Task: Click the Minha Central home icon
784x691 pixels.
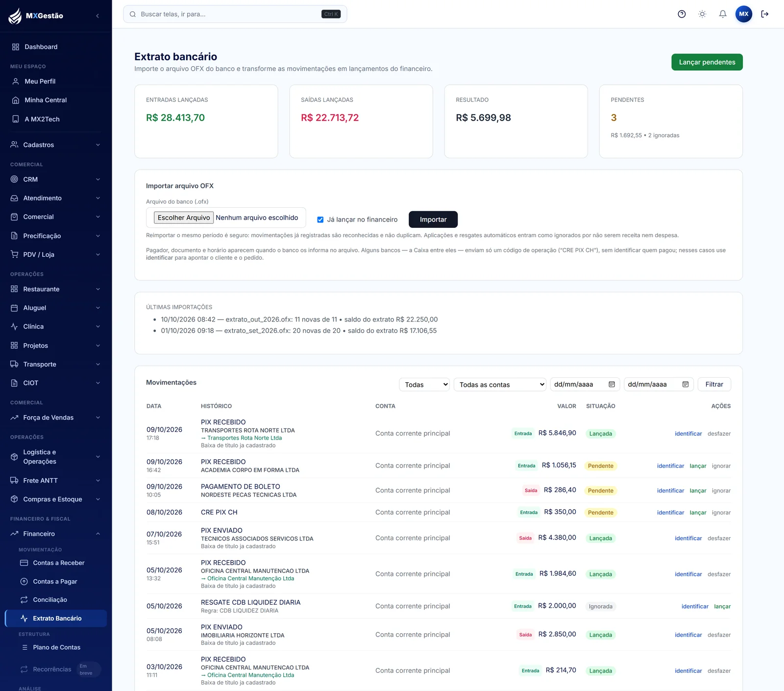Action: pos(16,100)
